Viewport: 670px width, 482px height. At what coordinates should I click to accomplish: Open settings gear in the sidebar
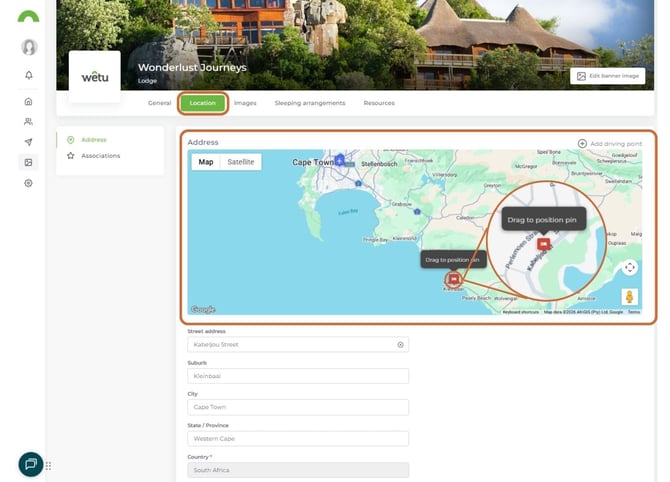coord(28,183)
